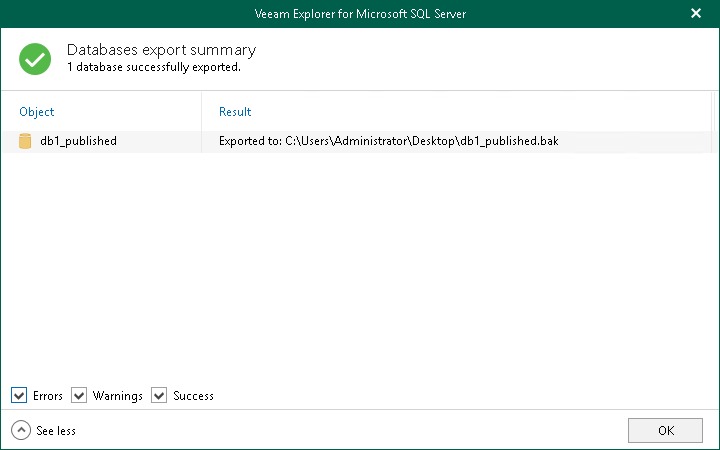The image size is (720, 450).
Task: Click the Warnings checkbox label text
Action: [x=118, y=396]
